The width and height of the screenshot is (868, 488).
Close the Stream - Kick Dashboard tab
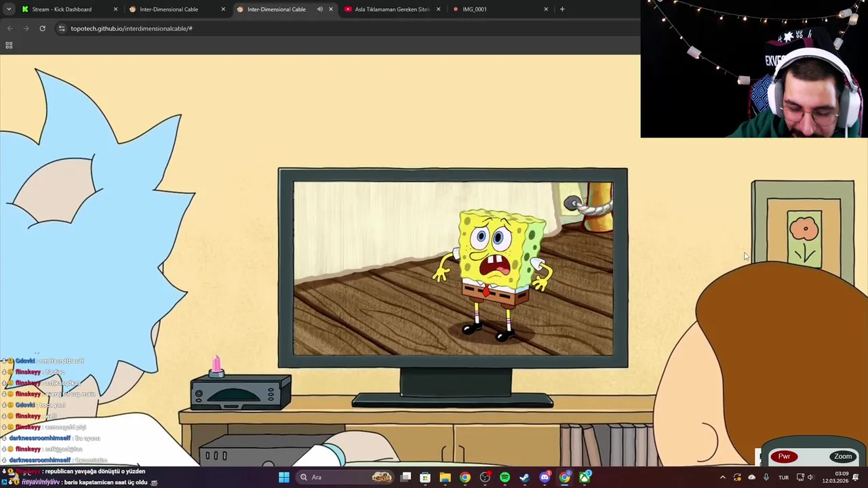tap(115, 9)
